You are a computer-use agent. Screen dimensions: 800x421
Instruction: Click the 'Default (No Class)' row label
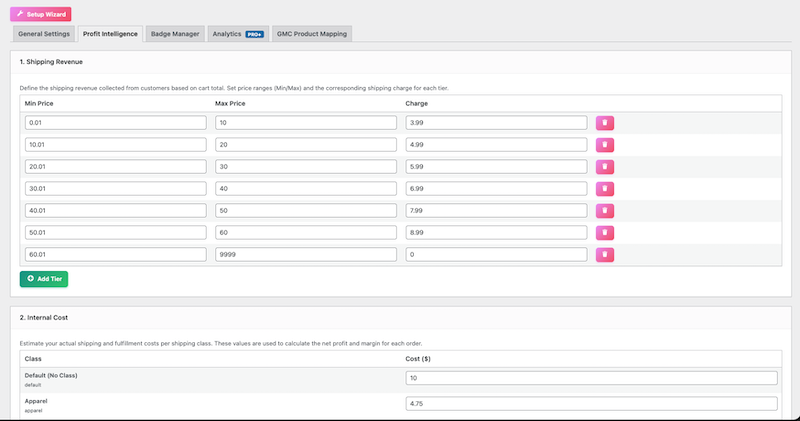[51, 375]
